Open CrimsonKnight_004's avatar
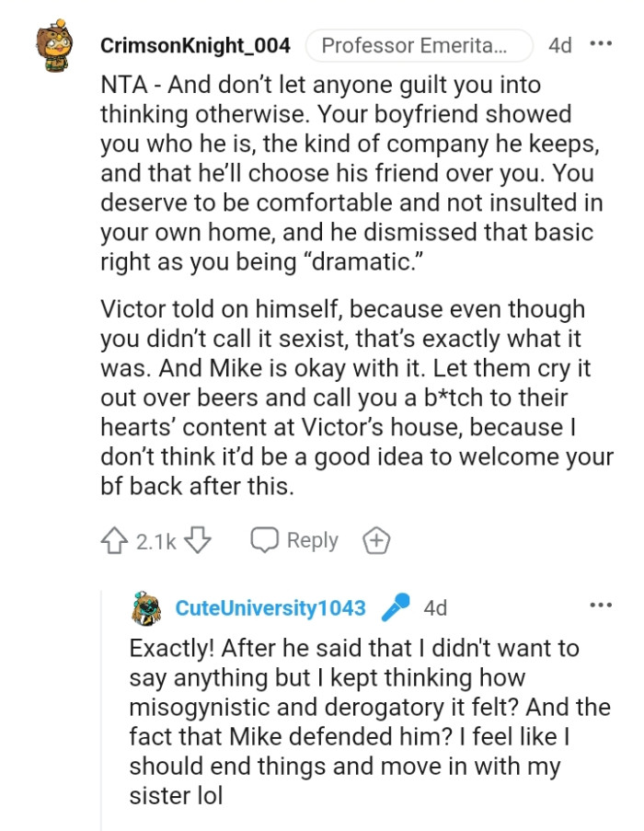The height and width of the screenshot is (831, 644). point(55,42)
